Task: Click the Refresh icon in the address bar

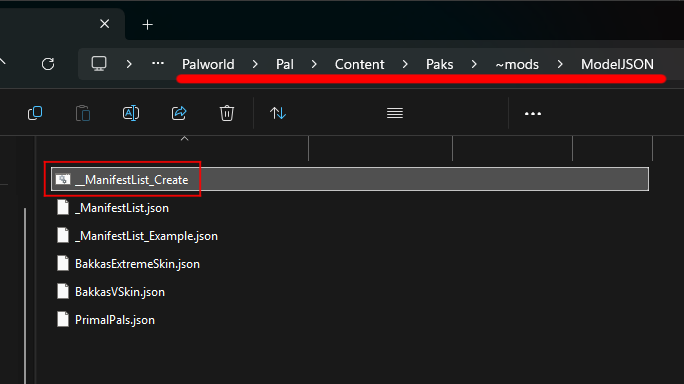Action: click(x=48, y=64)
